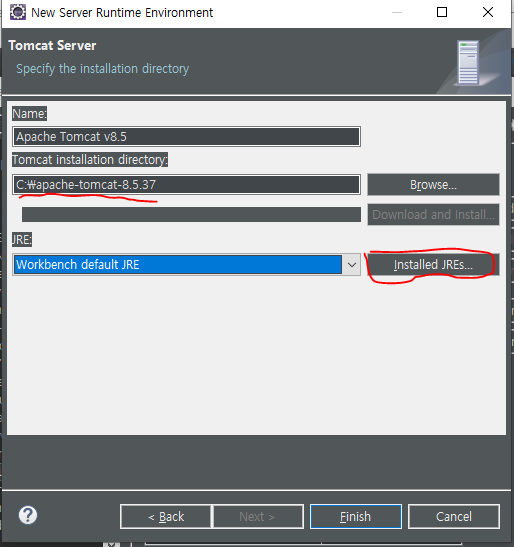This screenshot has height=547, width=514.
Task: Click the Download and Install... button
Action: (x=433, y=215)
